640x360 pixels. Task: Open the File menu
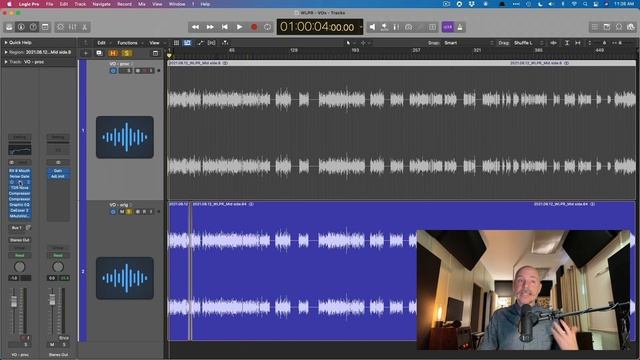pyautogui.click(x=49, y=4)
